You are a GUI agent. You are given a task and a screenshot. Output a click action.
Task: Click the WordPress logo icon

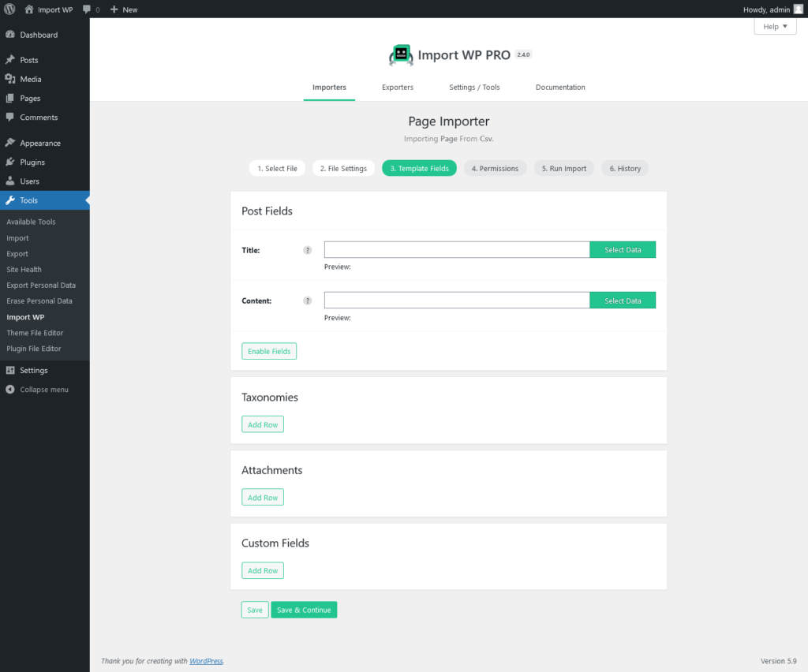pos(9,9)
